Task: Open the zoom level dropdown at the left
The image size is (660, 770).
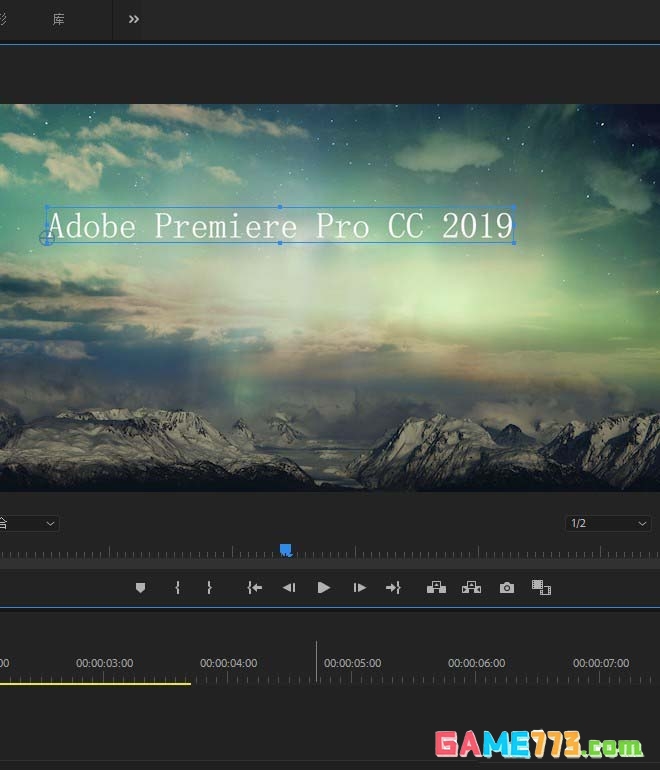Action: tap(28, 523)
